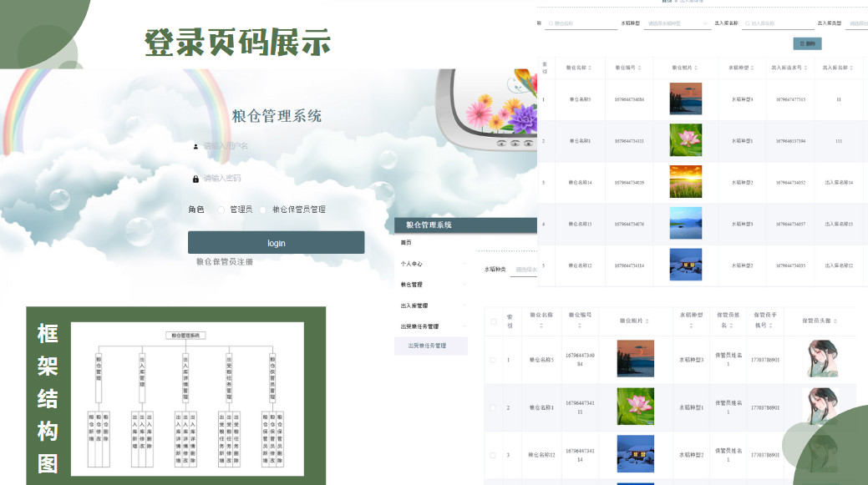Image resolution: width=868 pixels, height=485 pixels.
Task: Sort by the 出入库流水号 column arrows
Action: [x=805, y=68]
